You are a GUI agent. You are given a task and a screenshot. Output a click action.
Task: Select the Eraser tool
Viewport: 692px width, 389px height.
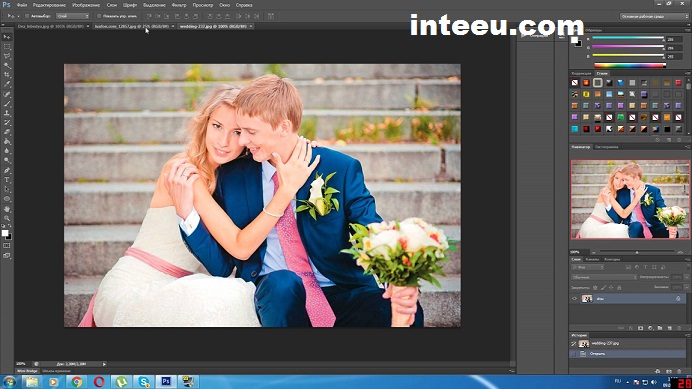point(7,132)
